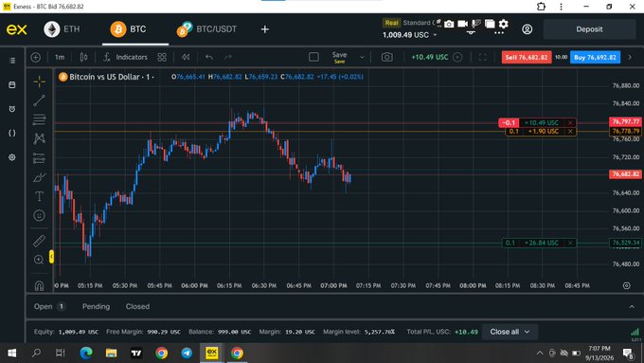This screenshot has height=363, width=644.
Task: Select the trend line drawing tool
Action: 40,100
